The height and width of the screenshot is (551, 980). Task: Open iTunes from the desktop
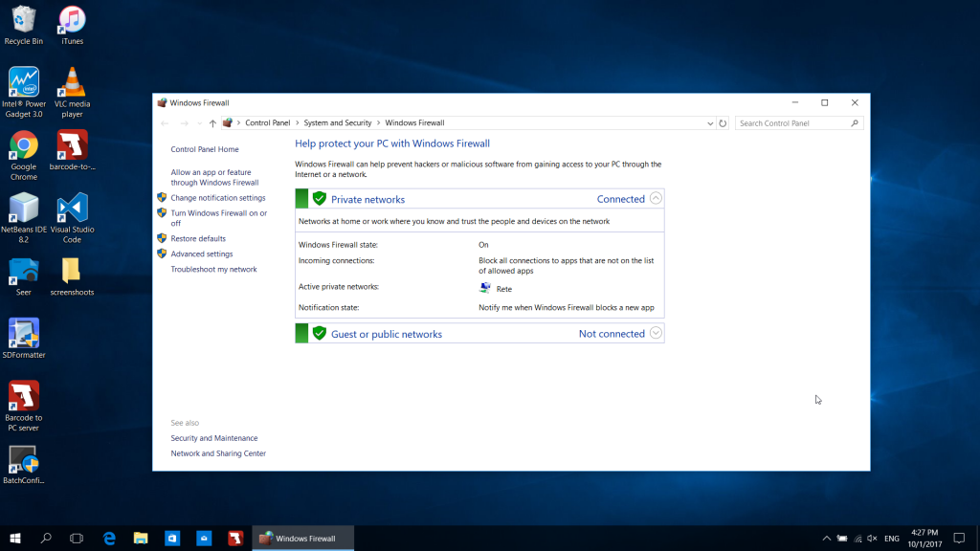point(72,19)
